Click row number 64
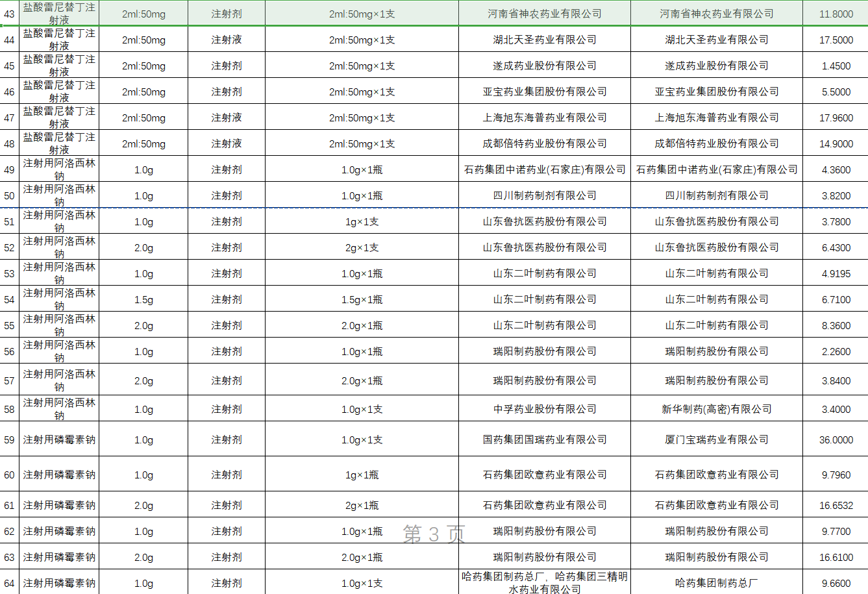Image resolution: width=868 pixels, height=594 pixels. (x=9, y=583)
